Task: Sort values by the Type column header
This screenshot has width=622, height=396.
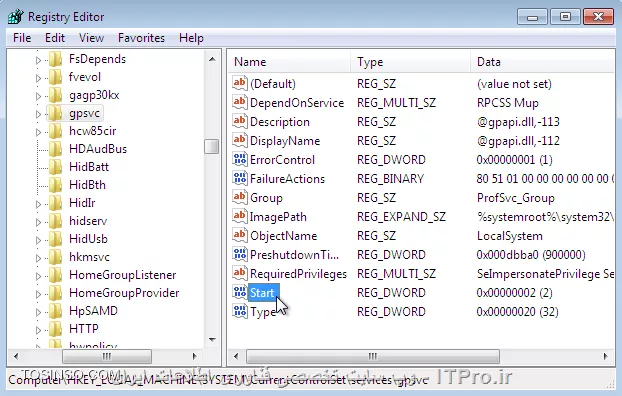Action: click(x=411, y=62)
